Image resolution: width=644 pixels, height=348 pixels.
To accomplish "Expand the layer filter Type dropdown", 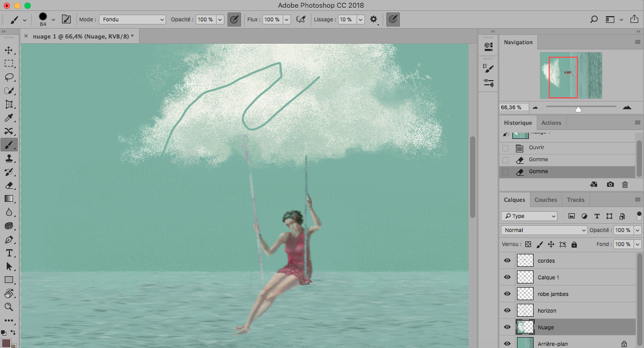I will click(x=529, y=216).
